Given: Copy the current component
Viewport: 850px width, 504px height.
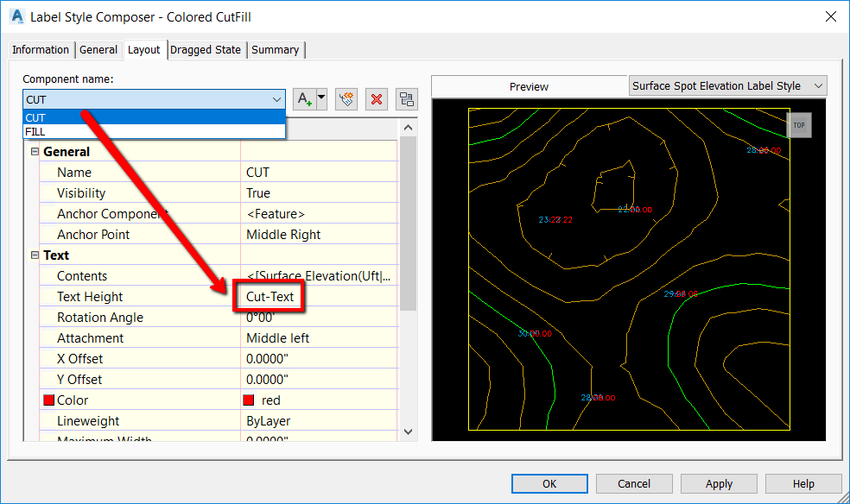Looking at the screenshot, I should (346, 98).
